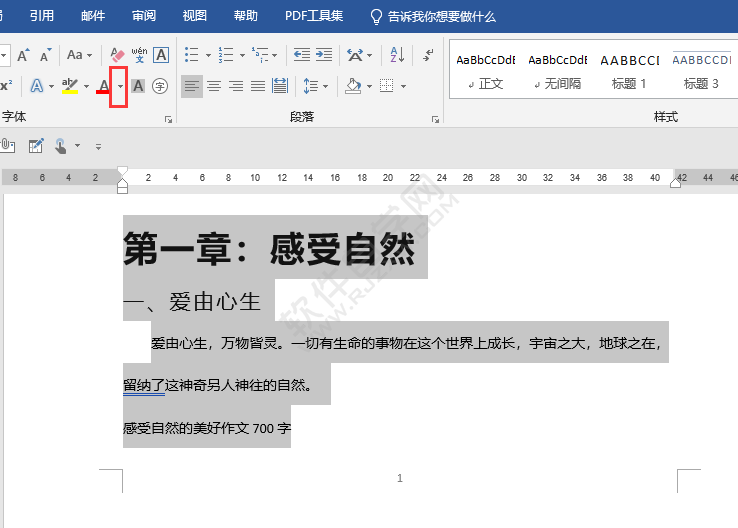Toggle superscript x² formatting
The height and width of the screenshot is (528, 738).
click(x=6, y=86)
